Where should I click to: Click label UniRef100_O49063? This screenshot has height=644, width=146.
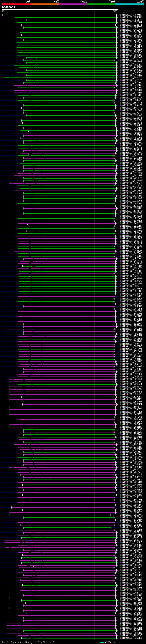point(131,72)
